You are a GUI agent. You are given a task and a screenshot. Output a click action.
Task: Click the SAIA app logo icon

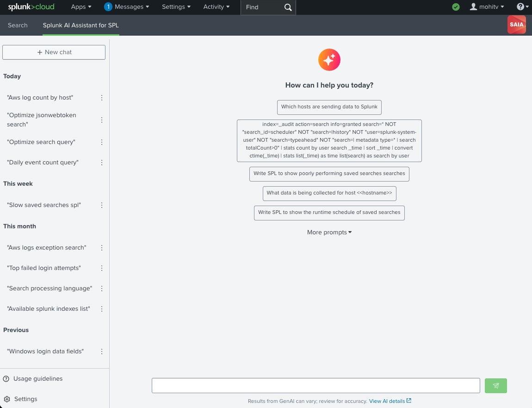point(516,25)
